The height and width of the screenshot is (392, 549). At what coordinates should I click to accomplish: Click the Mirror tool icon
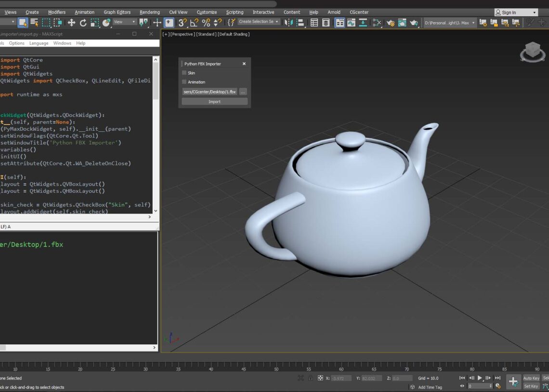289,23
